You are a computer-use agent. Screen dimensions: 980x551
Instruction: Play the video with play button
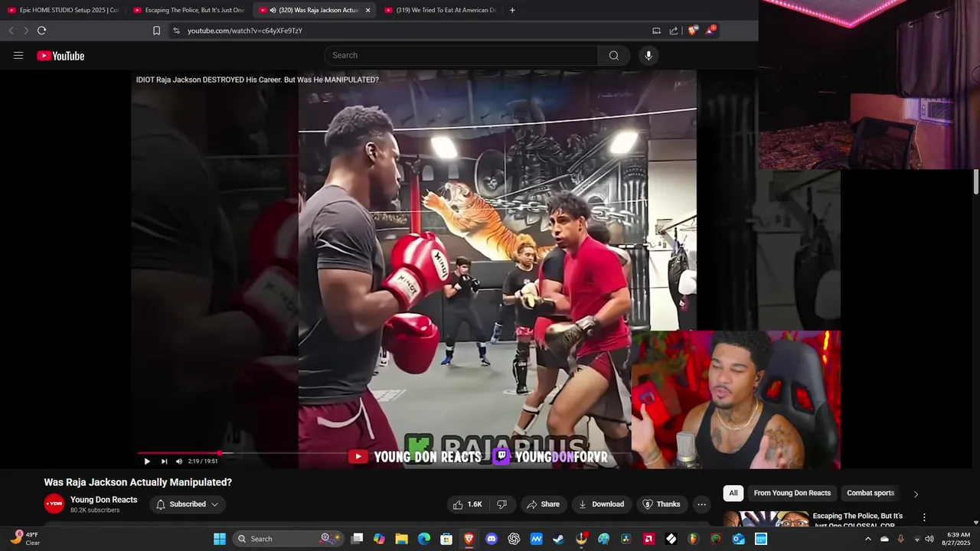[x=147, y=461]
